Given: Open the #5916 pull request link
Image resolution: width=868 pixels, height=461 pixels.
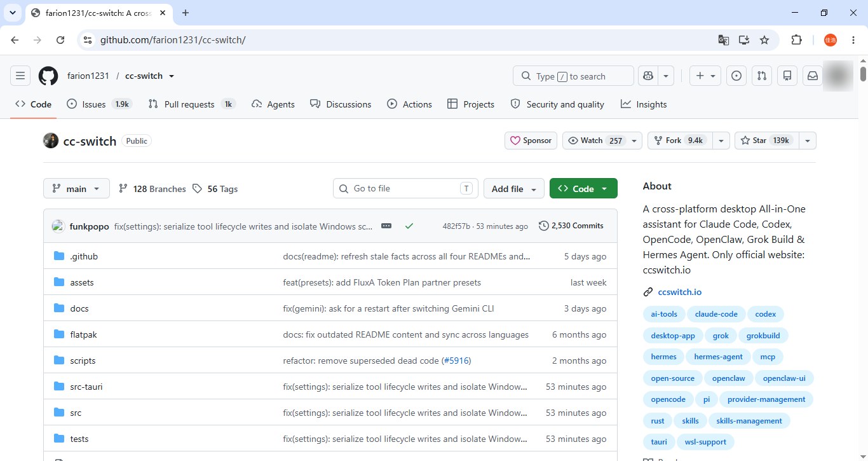Looking at the screenshot, I should [456, 361].
